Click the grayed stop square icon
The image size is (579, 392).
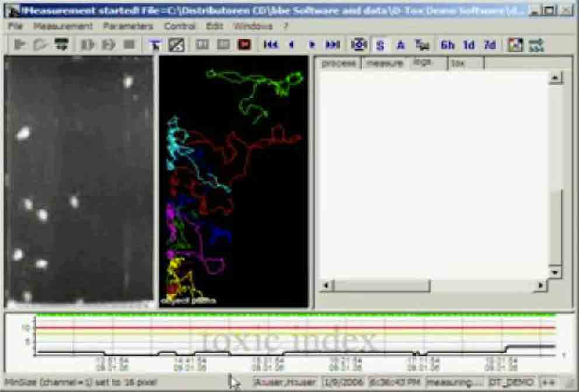(x=129, y=45)
